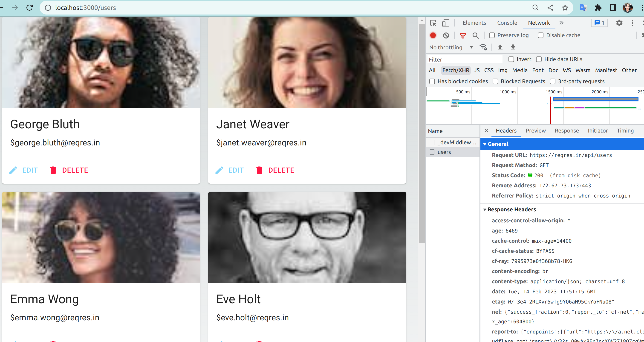Click EDIT on Janet Weaver's card
The height and width of the screenshot is (342, 644).
click(x=229, y=170)
